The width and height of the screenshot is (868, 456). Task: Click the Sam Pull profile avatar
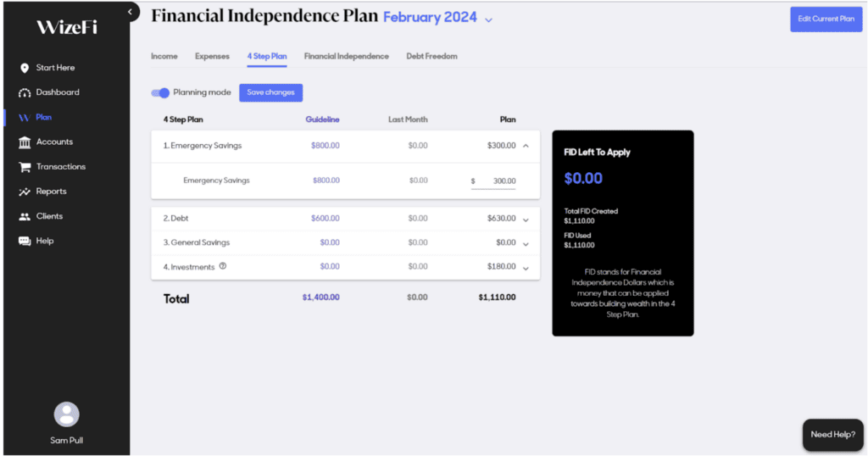click(66, 414)
